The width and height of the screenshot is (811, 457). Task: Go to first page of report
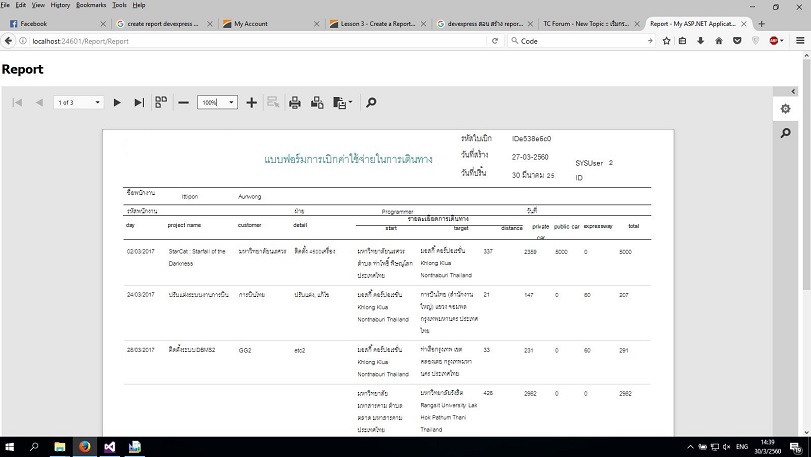[x=17, y=102]
